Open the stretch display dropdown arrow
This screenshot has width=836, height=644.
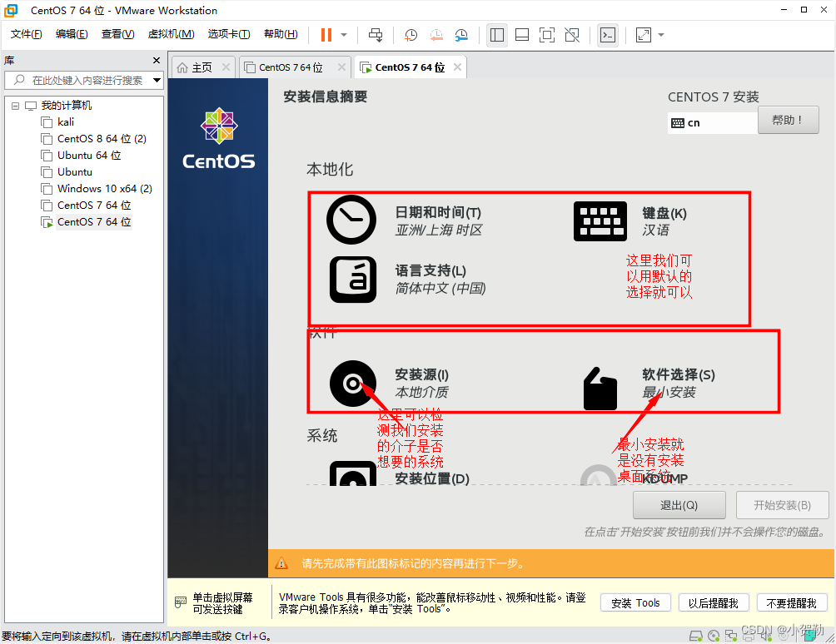tap(661, 35)
